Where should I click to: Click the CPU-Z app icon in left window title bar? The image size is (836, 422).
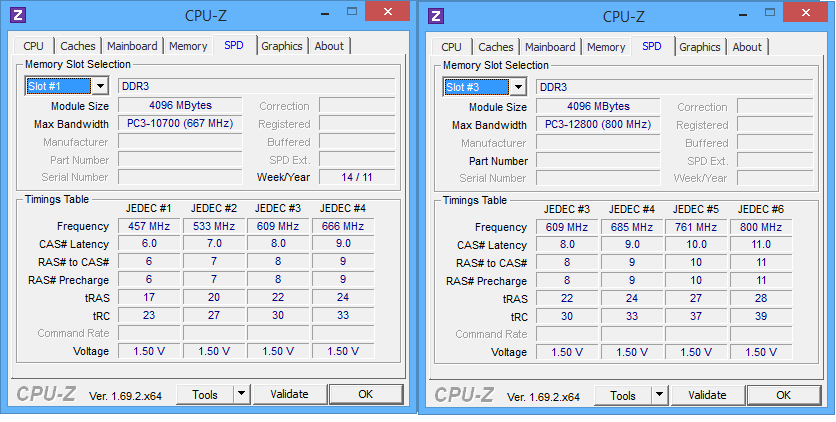click(x=18, y=15)
